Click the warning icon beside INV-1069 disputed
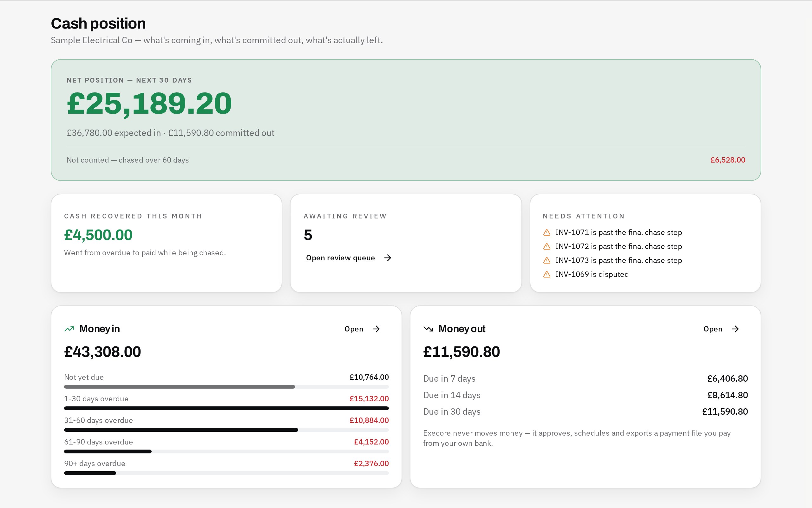The image size is (812, 508). click(x=547, y=274)
